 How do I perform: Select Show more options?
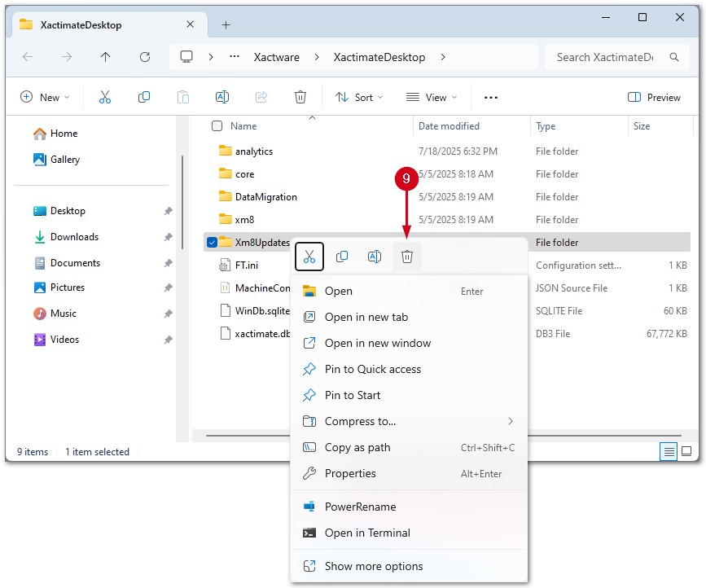coord(410,566)
